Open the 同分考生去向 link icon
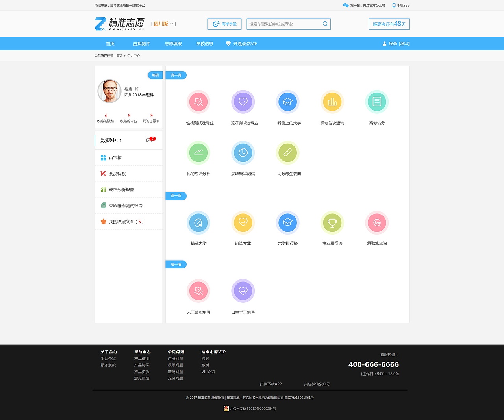504x420 pixels. click(288, 152)
